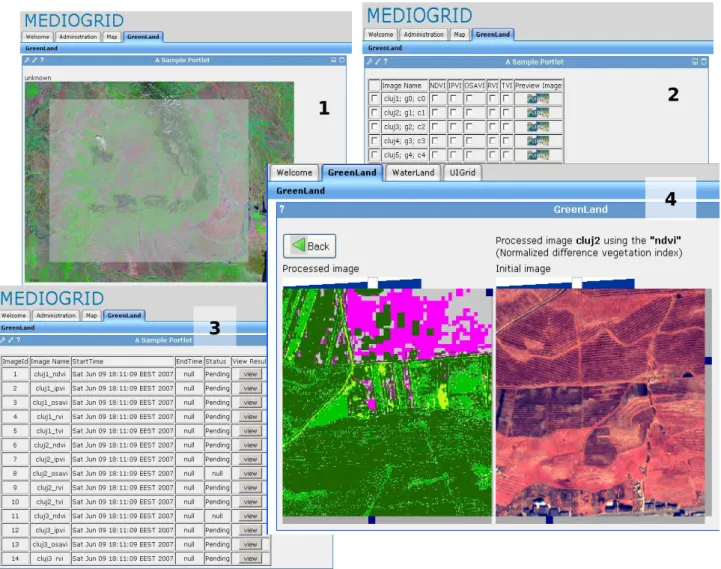Switch to the WaterLand tab
Screen dimensions: 721x569
(413, 172)
